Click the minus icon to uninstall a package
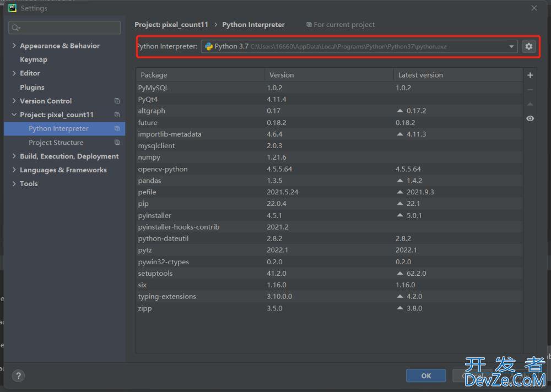551x392 pixels. [x=530, y=90]
